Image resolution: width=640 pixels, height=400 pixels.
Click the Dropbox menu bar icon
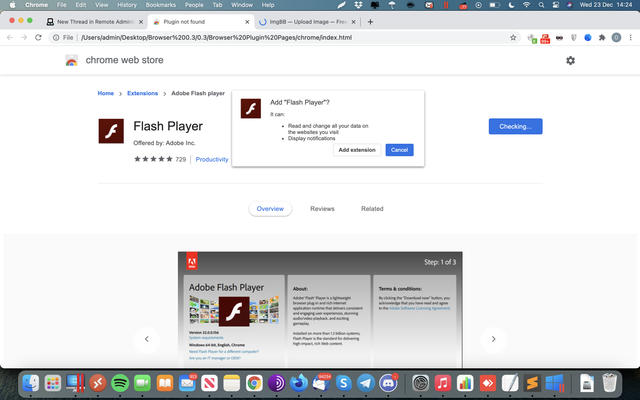[358, 5]
